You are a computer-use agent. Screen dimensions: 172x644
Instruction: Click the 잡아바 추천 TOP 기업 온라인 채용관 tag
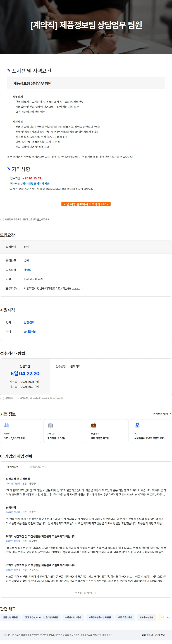tap(42, 618)
